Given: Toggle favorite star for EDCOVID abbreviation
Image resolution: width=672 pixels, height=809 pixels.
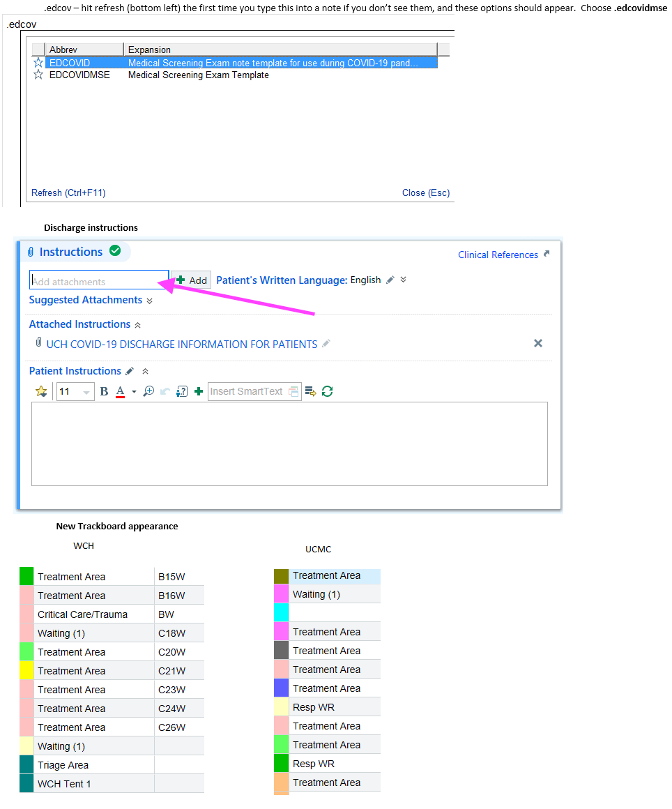Looking at the screenshot, I should [38, 63].
